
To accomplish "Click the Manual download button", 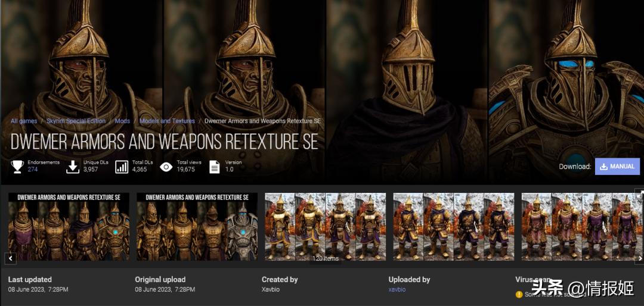I will 617,167.
